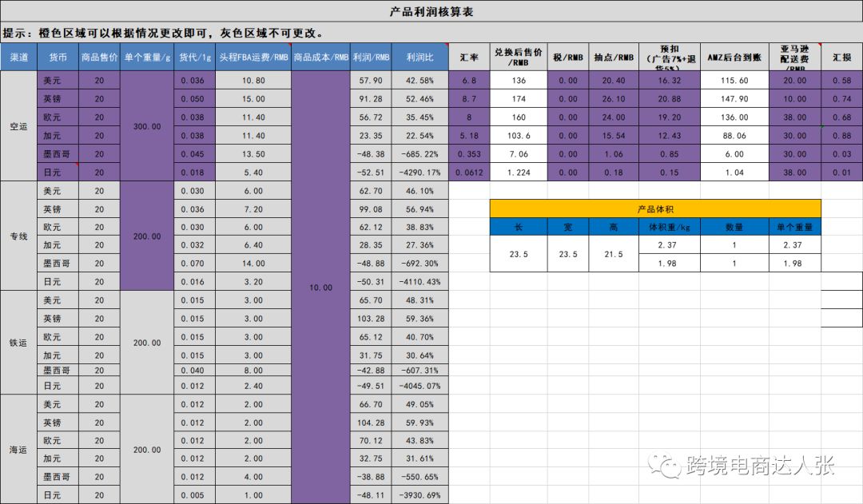This screenshot has width=863, height=504.
Task: Click the 汇损 column header
Action: coord(841,58)
